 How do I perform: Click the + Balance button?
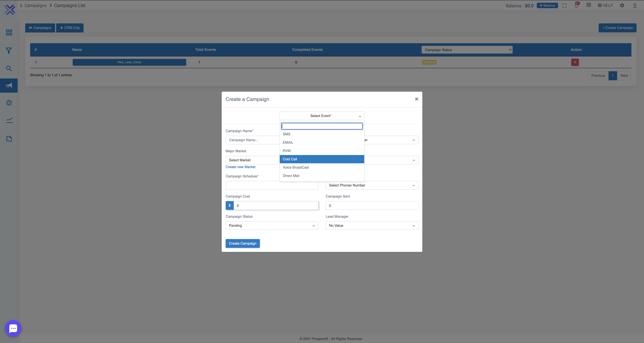pyautogui.click(x=547, y=6)
